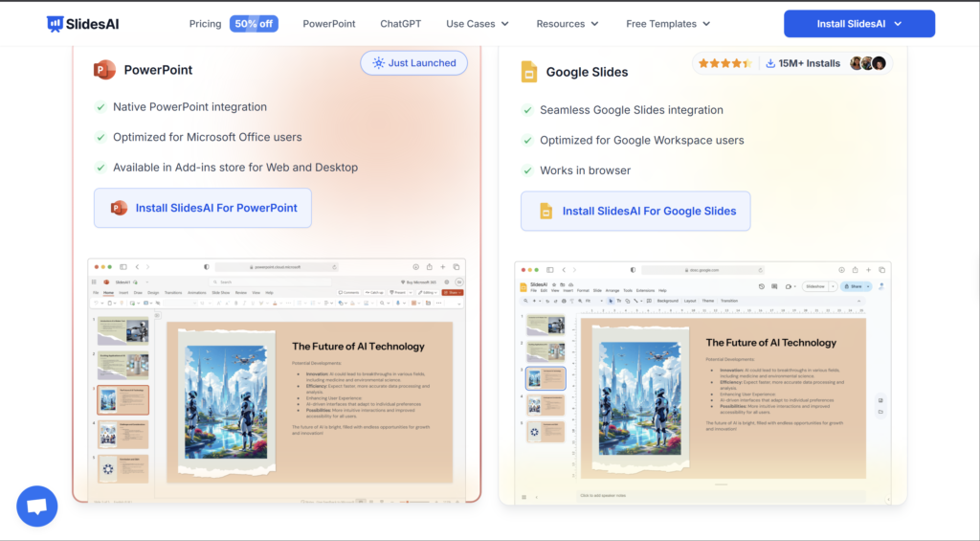Click the Google Slides logo icon beside heading
This screenshot has width=980, height=541.
click(529, 72)
